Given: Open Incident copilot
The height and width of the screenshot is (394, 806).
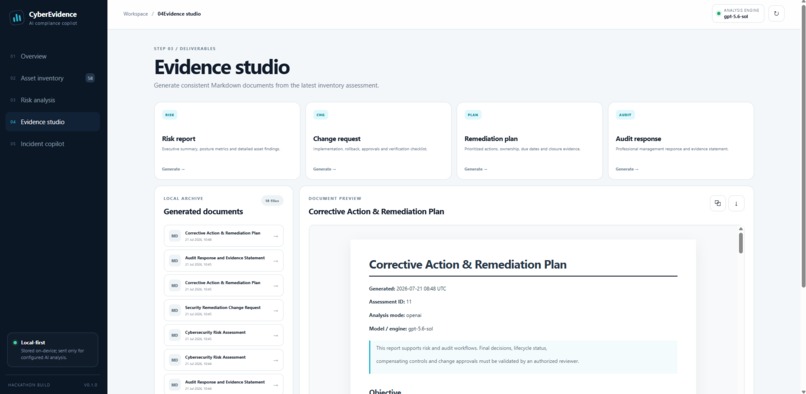Looking at the screenshot, I should coord(52,144).
